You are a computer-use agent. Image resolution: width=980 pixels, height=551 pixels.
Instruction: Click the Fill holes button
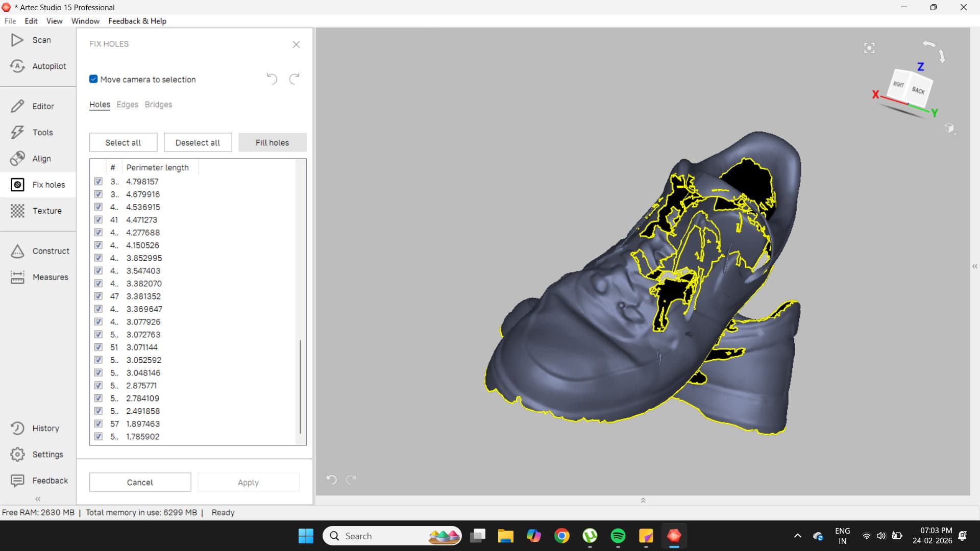[x=272, y=143]
